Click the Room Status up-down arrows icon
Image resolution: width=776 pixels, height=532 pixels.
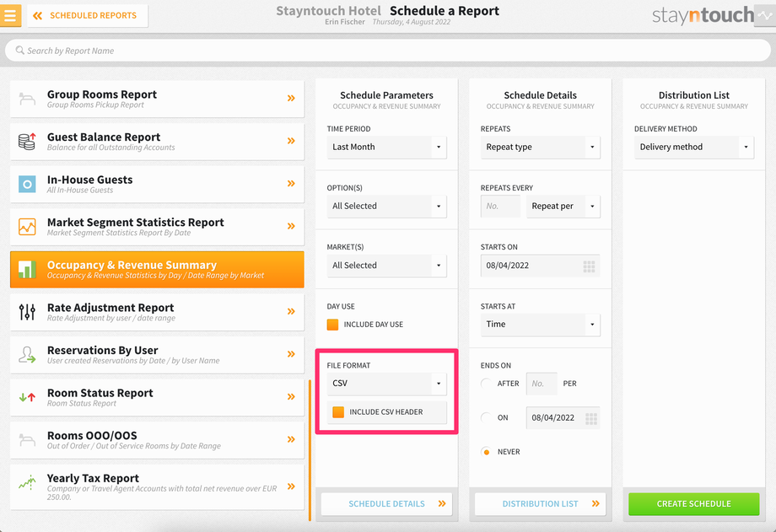27,397
